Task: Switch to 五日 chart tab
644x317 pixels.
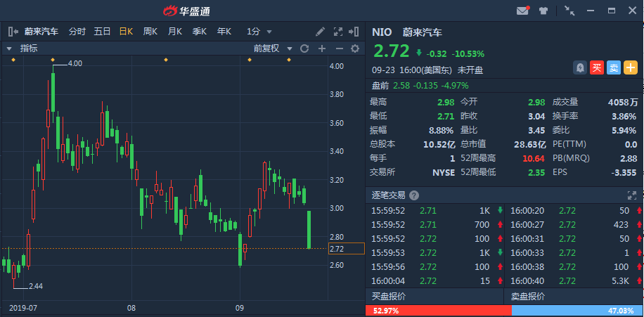Action: [x=102, y=32]
